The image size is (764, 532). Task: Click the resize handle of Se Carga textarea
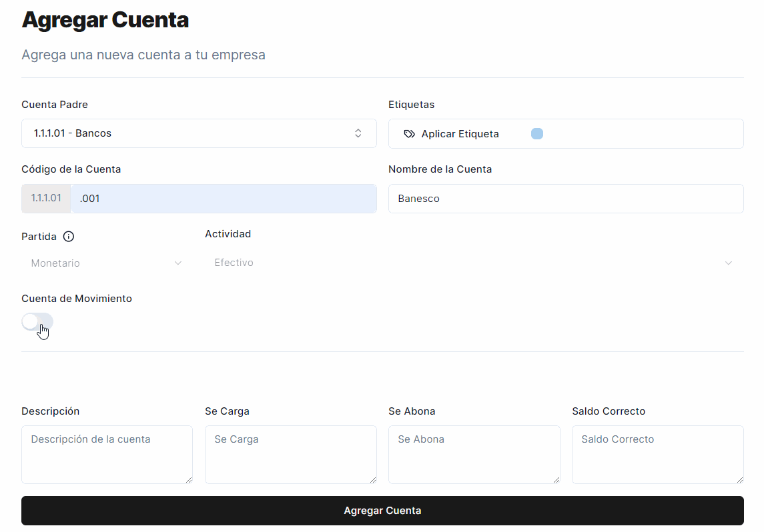pos(372,479)
